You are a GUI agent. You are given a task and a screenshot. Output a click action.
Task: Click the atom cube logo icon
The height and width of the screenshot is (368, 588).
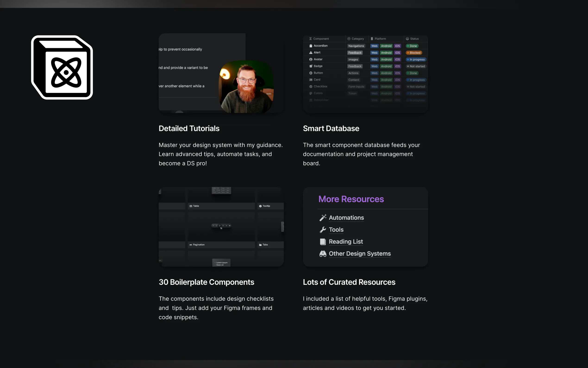click(62, 67)
